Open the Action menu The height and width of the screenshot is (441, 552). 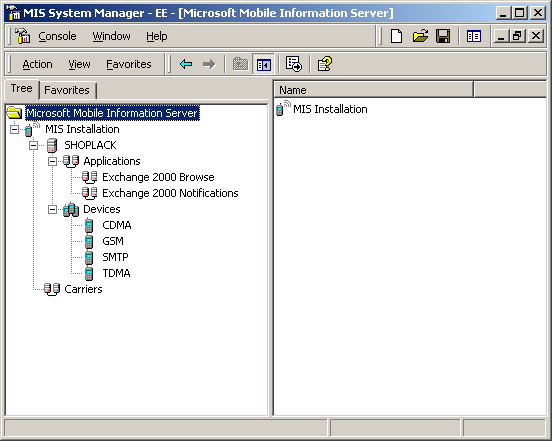[37, 64]
